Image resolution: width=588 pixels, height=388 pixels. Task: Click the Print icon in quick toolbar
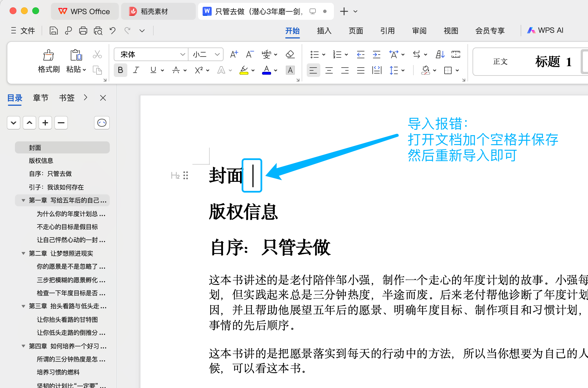tap(83, 31)
